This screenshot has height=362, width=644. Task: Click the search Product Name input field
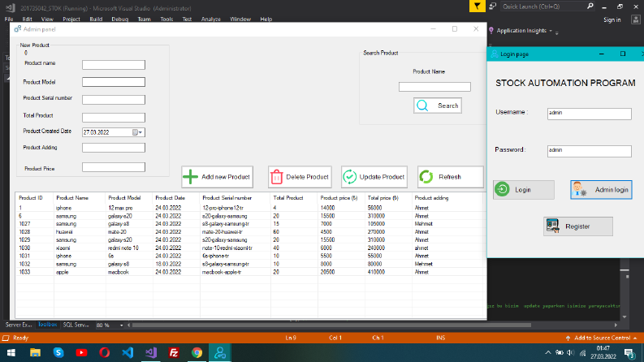(x=434, y=87)
